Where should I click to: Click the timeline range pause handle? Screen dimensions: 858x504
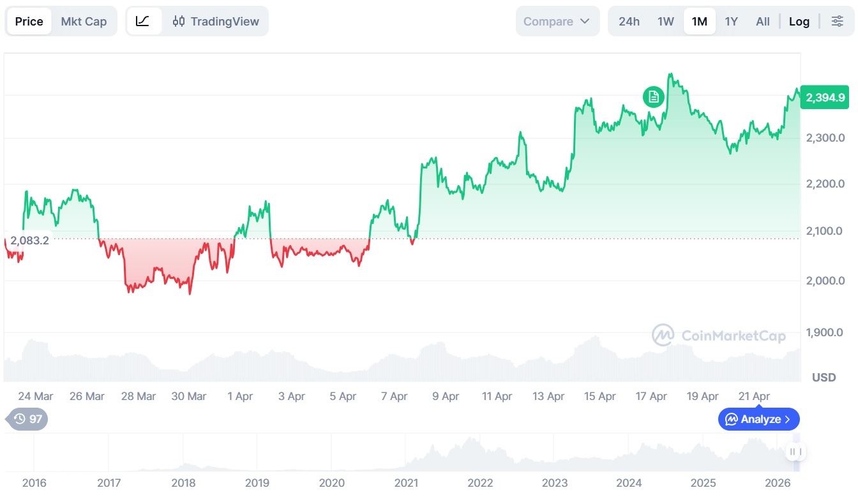[x=795, y=452]
